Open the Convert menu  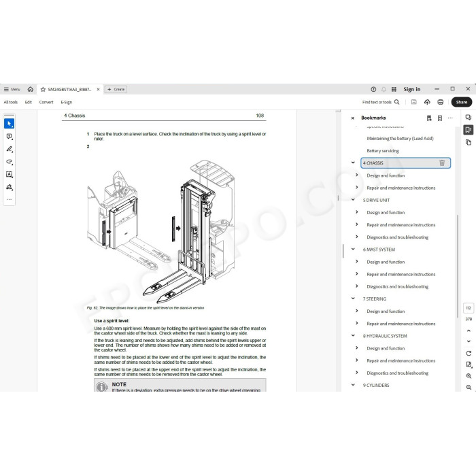point(46,102)
